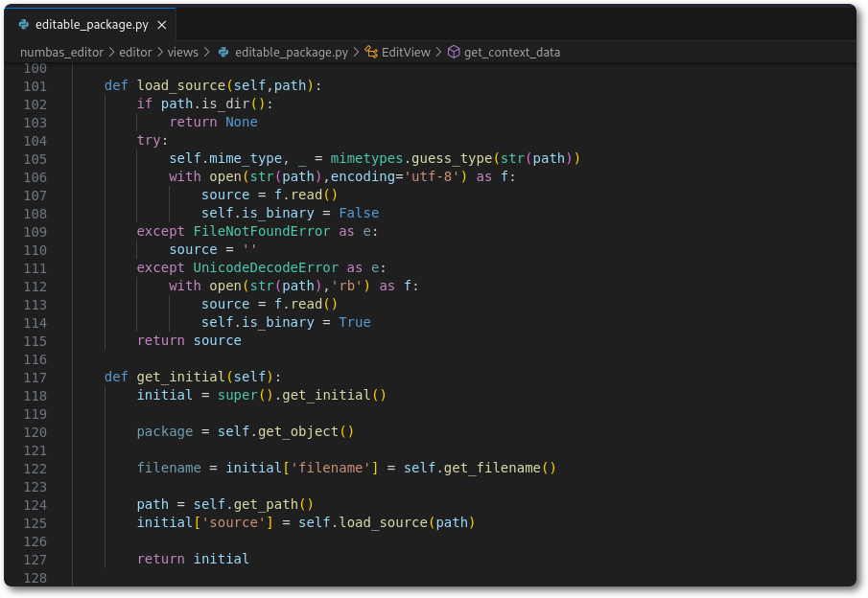
Task: Open editable_package.py in the breadcrumb
Action: pyautogui.click(x=291, y=52)
